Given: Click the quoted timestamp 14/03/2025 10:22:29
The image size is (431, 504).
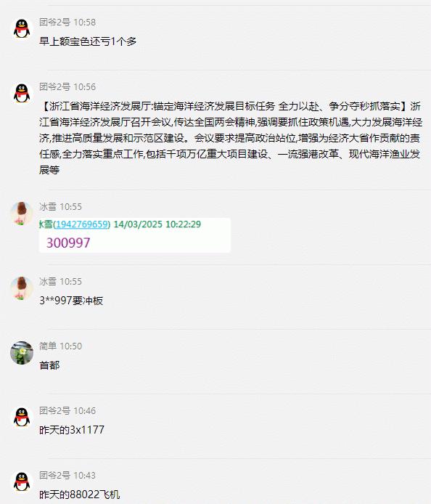Looking at the screenshot, I should click(x=157, y=224).
